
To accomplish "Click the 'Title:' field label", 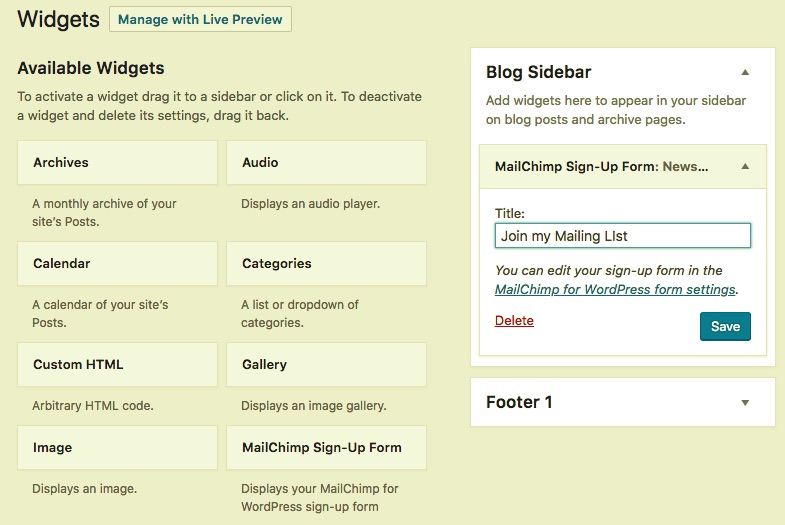I will click(x=510, y=213).
